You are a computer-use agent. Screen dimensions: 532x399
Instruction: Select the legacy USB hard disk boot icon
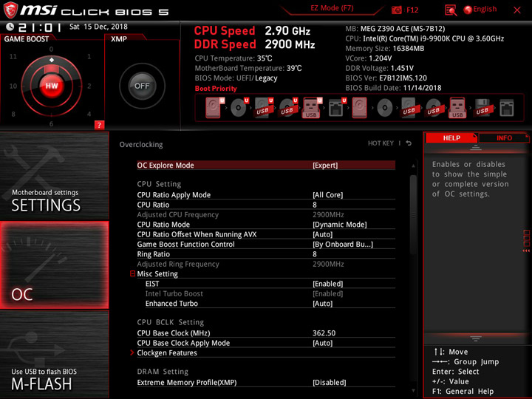click(409, 108)
